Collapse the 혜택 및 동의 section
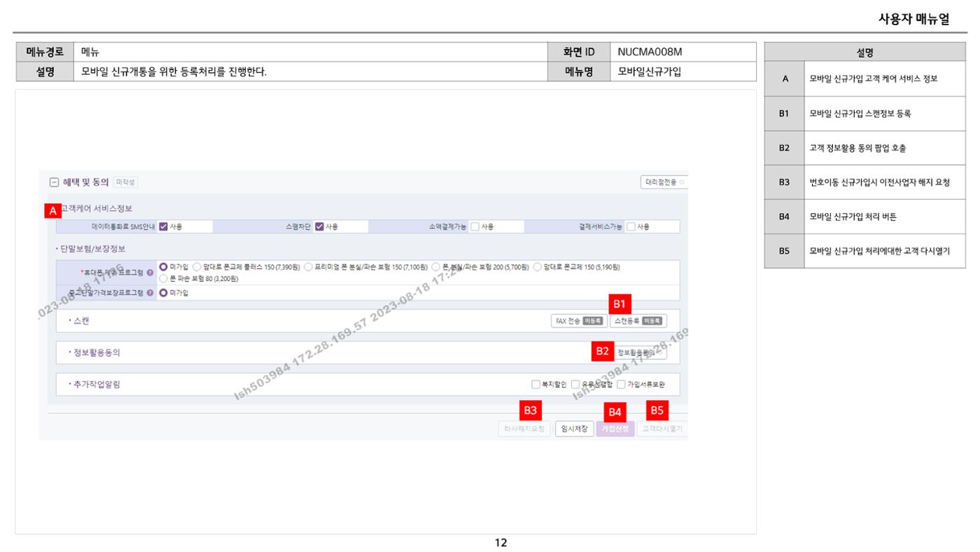This screenshot has width=980, height=552. [54, 182]
